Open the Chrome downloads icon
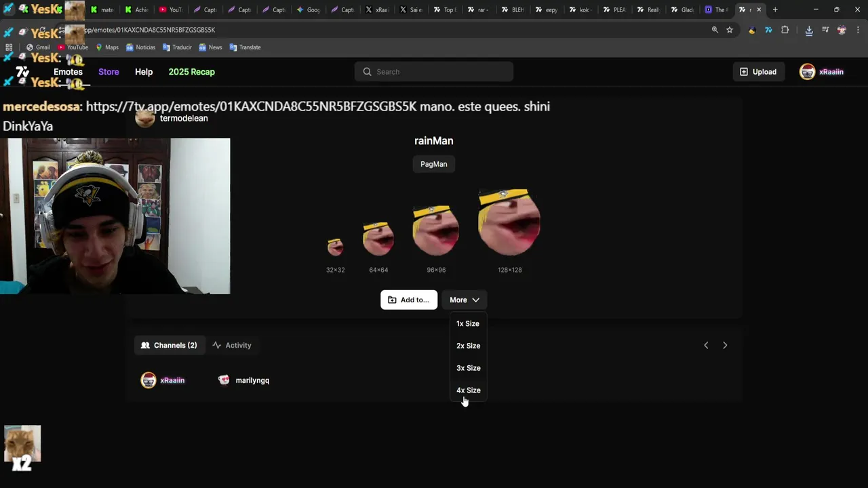868x488 pixels. [809, 30]
